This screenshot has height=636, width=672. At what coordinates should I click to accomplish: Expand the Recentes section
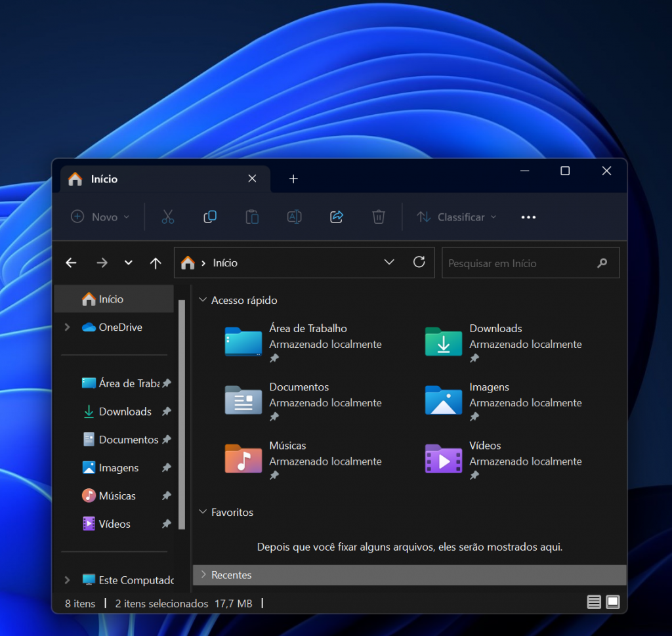(x=409, y=575)
